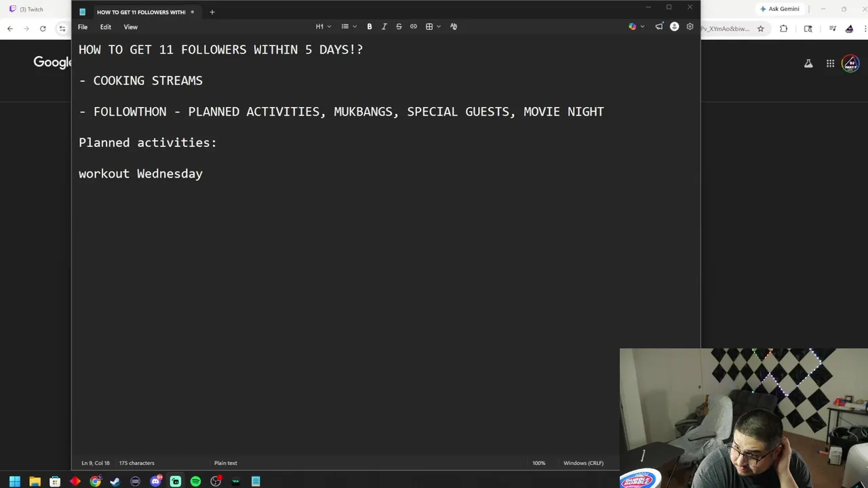Screen dimensions: 868x488
Task: Open Chrome side search icon
Action: click(x=808, y=28)
